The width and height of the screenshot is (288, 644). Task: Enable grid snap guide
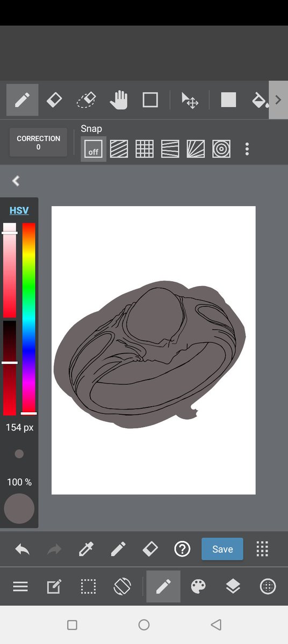(145, 149)
